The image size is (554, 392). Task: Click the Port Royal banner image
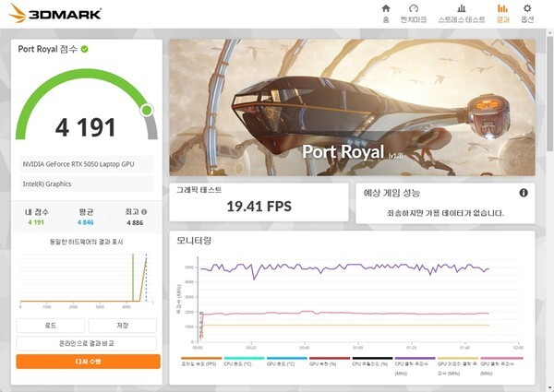352,106
